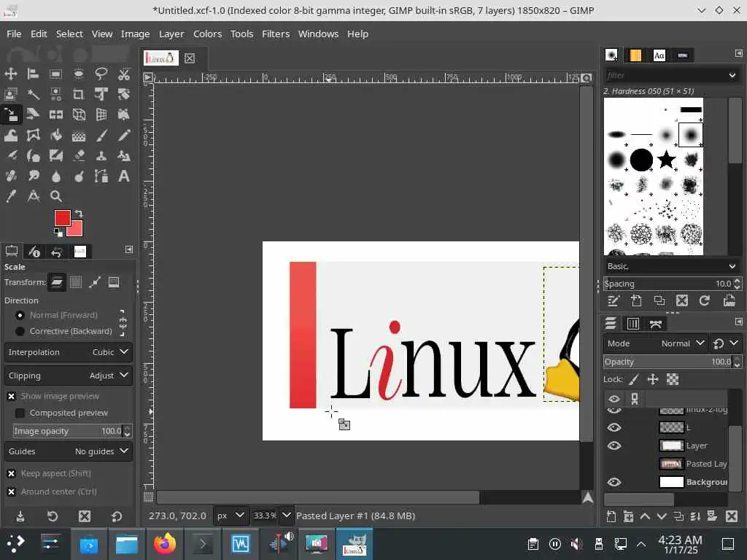Open the Select menu
The width and height of the screenshot is (747, 560).
coord(69,34)
